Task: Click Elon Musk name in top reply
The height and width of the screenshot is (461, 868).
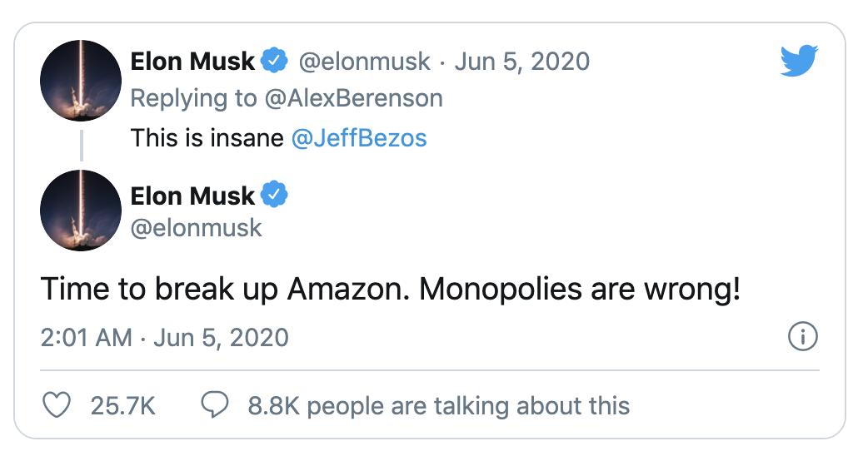Action: click(192, 61)
